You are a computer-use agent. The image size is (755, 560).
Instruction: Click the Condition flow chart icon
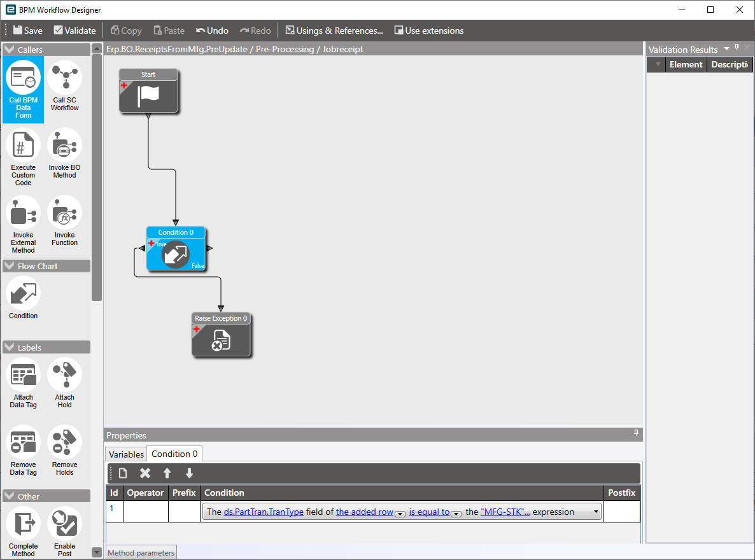(23, 298)
